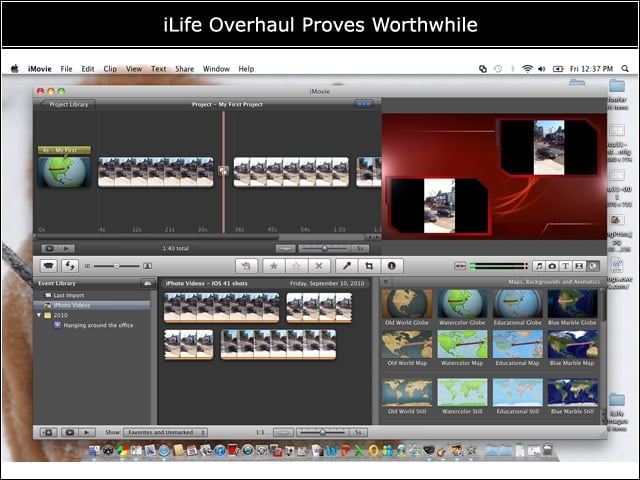The image size is (640, 480).
Task: Swap events and projects layout
Action: coord(70,266)
